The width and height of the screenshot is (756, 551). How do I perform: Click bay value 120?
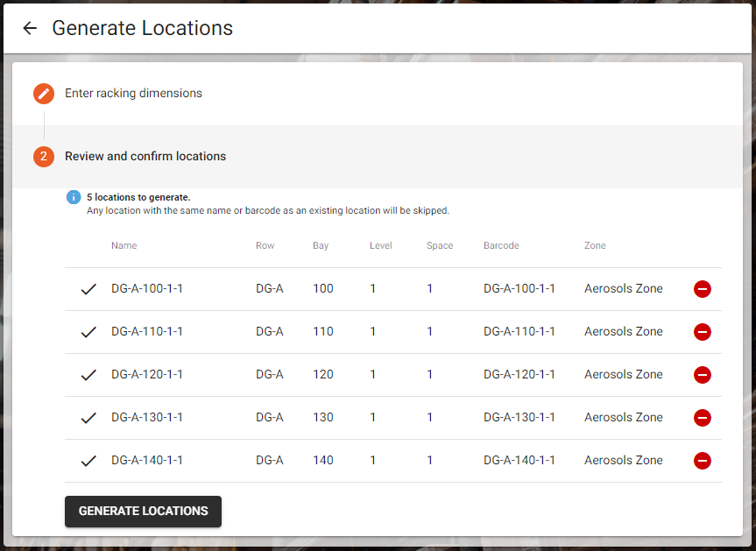point(323,374)
